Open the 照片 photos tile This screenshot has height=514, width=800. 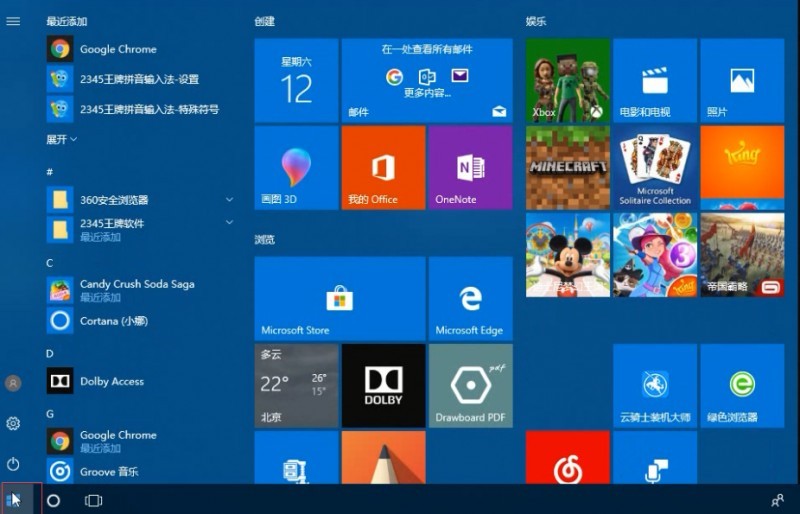coord(742,81)
